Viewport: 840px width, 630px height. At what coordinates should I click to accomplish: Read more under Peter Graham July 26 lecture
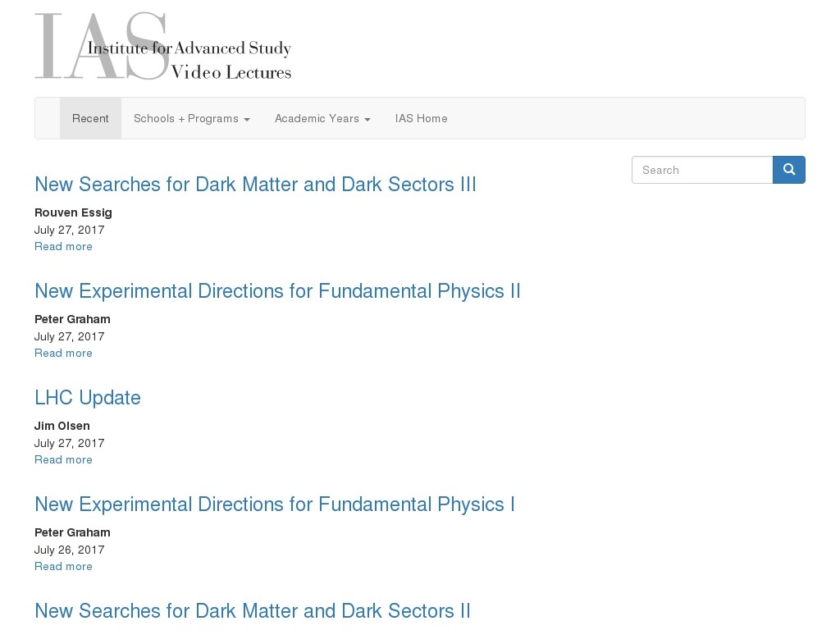[x=63, y=566]
